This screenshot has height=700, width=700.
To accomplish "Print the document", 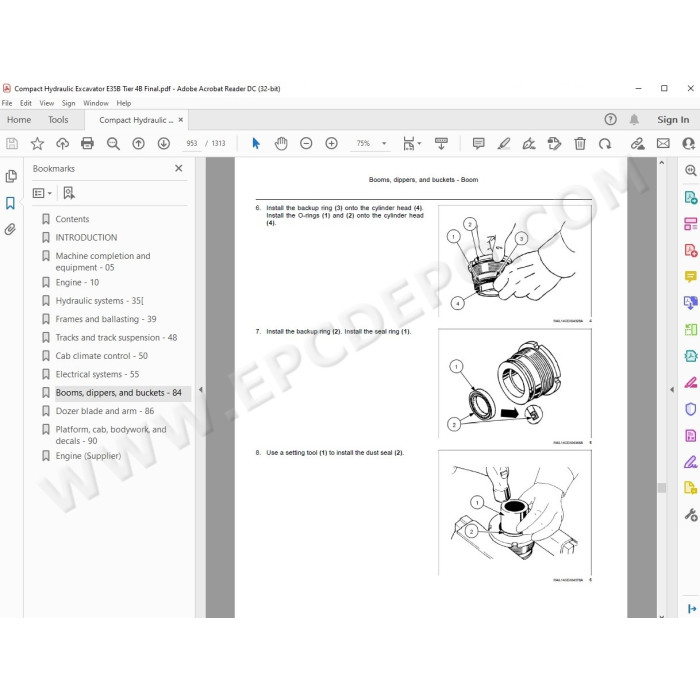I will [x=88, y=143].
